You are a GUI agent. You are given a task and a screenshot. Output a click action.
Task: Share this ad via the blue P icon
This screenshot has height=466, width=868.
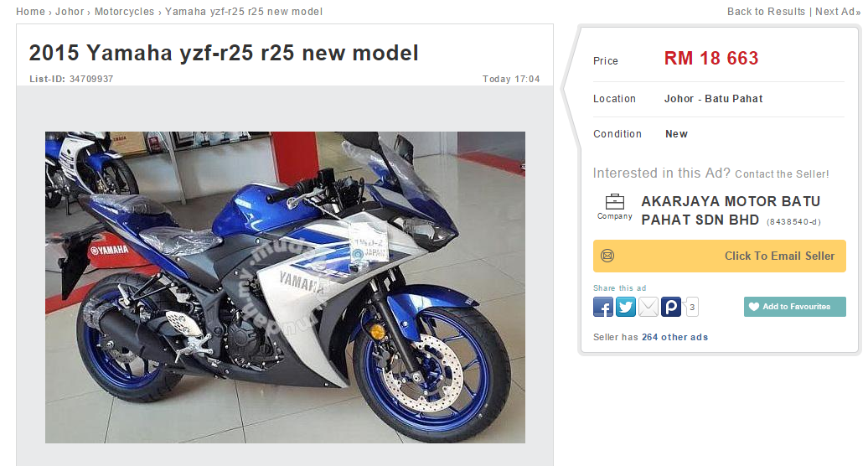click(x=671, y=307)
